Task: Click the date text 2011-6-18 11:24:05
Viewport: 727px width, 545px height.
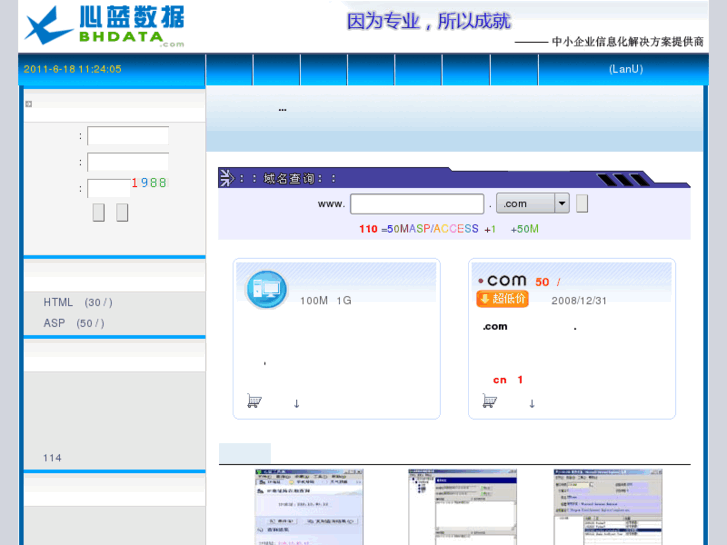Action: point(72,69)
